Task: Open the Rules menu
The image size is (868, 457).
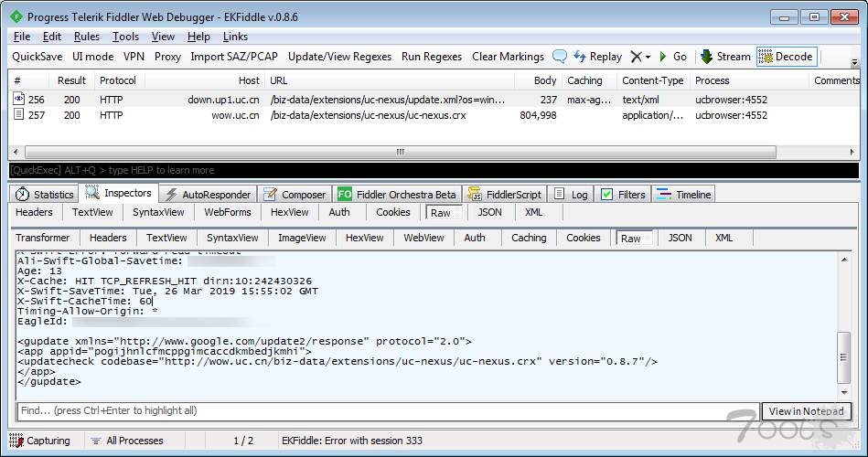Action: click(x=87, y=37)
